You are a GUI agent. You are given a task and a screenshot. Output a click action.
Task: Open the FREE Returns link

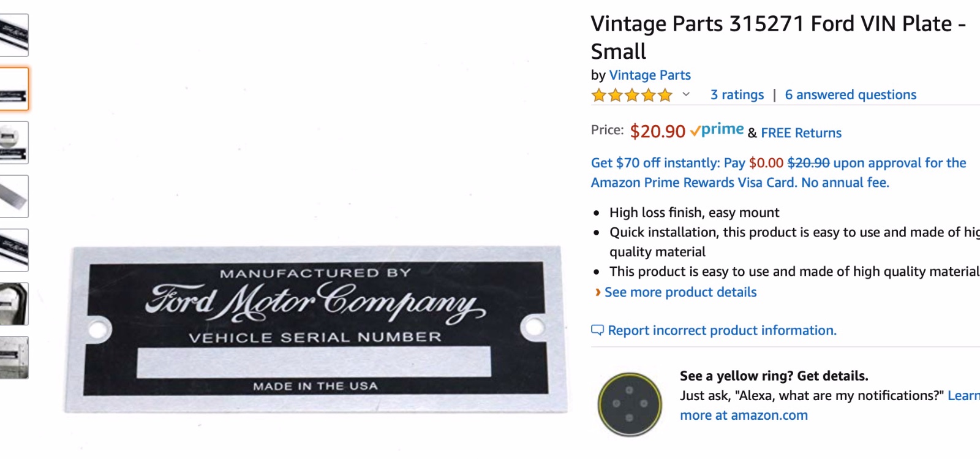coord(801,133)
